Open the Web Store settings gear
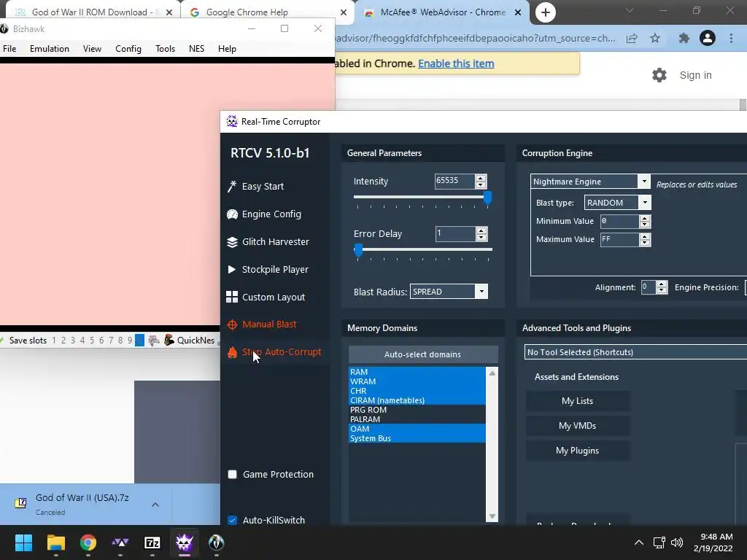 click(659, 75)
